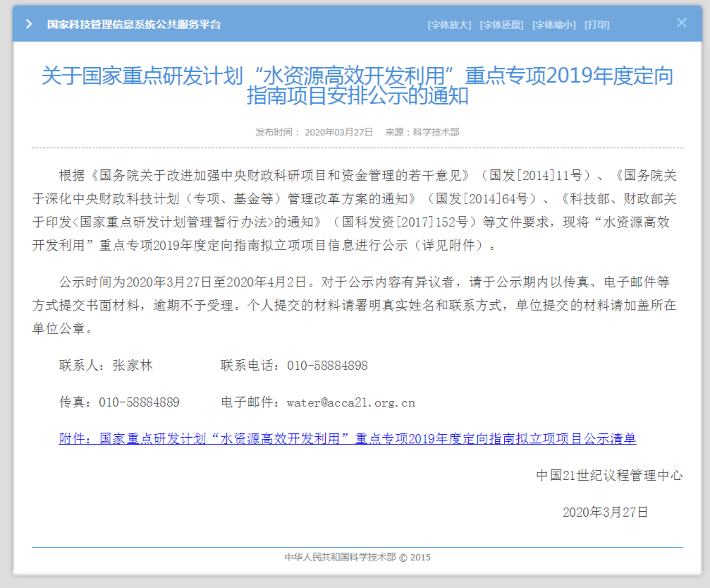The width and height of the screenshot is (710, 588).
Task: Select the publish date 2020年03月27日
Action: coord(338,132)
